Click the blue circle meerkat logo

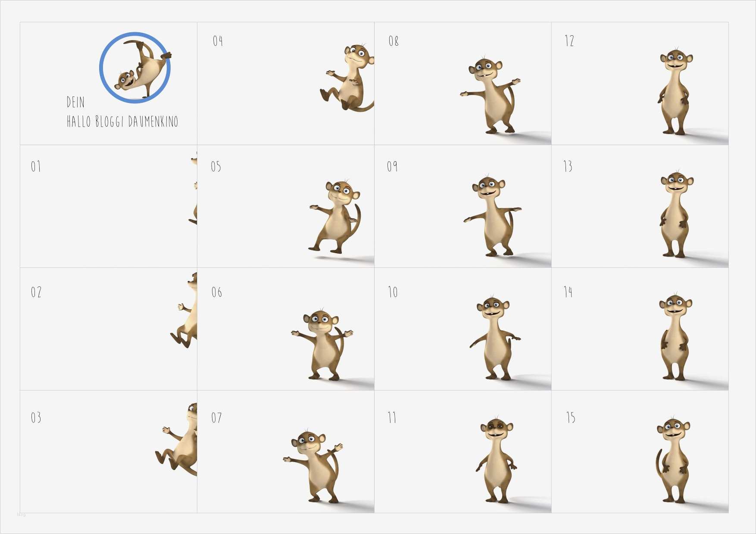point(135,68)
